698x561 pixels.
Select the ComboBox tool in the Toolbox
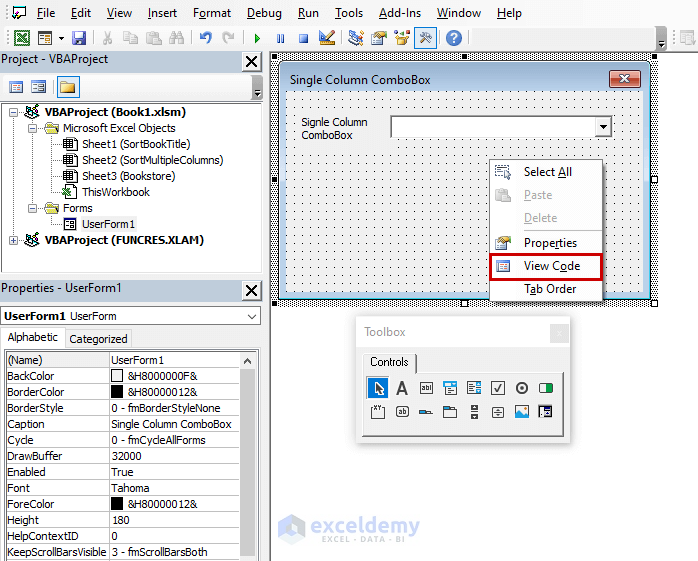450,388
